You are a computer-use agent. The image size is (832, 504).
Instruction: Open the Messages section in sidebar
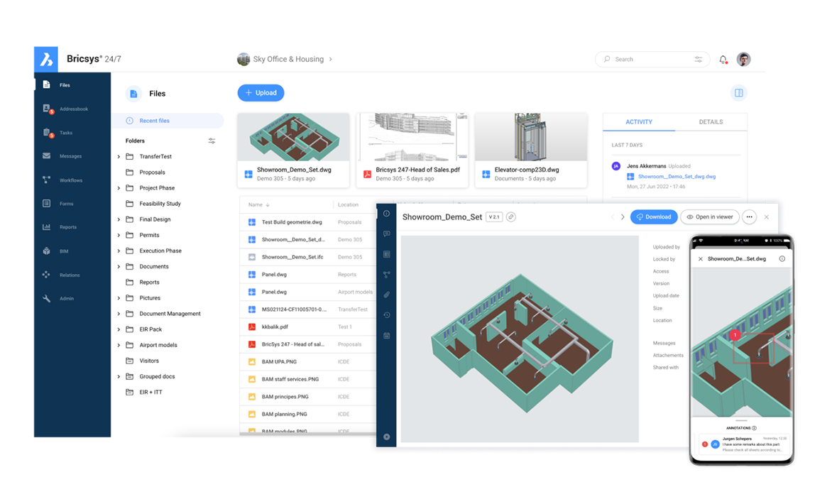pyautogui.click(x=62, y=155)
